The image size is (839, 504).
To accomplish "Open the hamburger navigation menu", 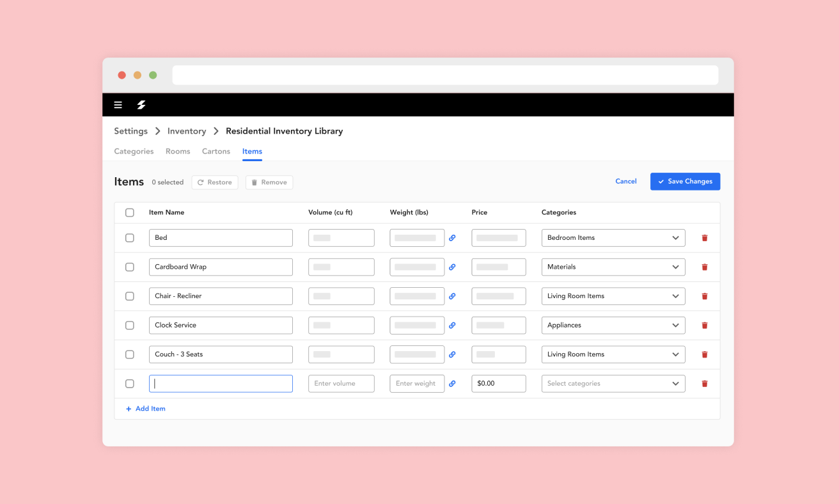I will pos(118,105).
